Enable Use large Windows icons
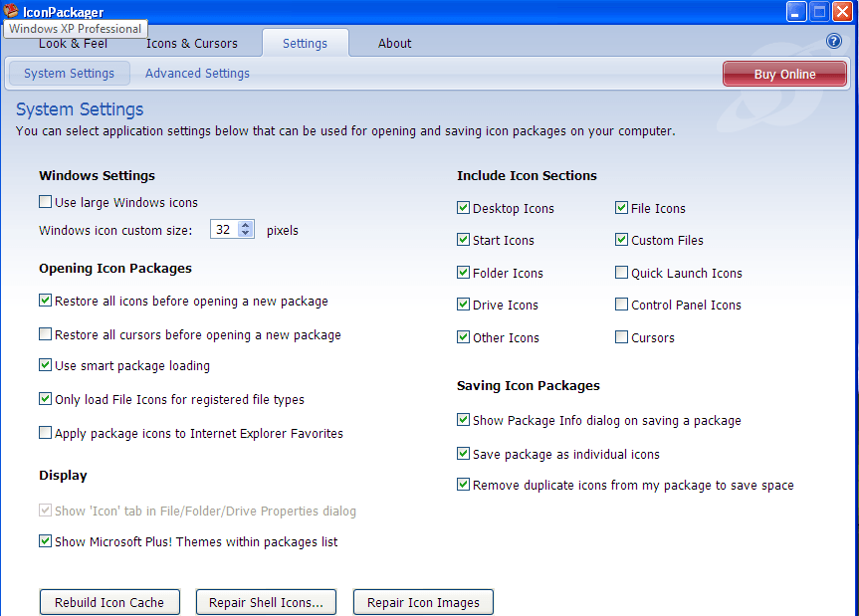The image size is (859, 616). pyautogui.click(x=45, y=201)
